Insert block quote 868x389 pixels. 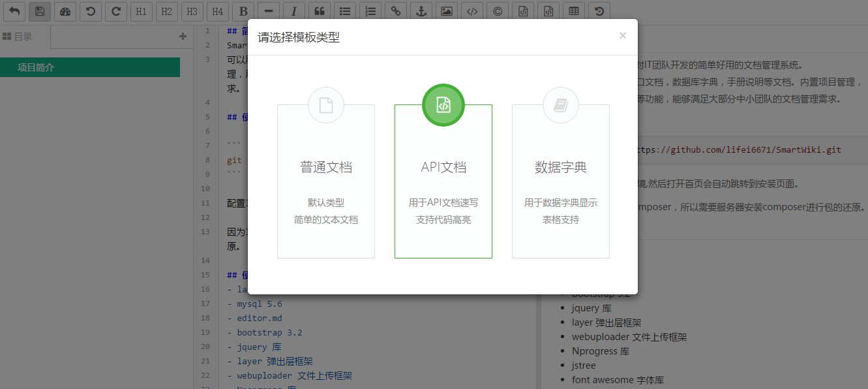[319, 11]
